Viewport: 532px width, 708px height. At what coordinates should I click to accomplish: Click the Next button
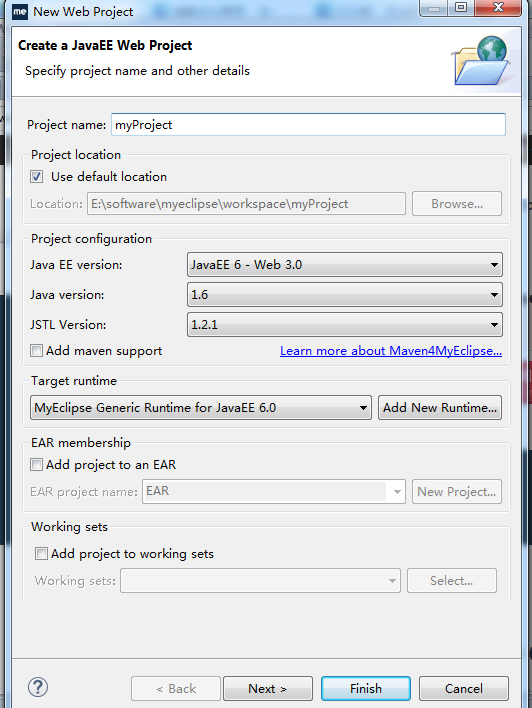(268, 689)
